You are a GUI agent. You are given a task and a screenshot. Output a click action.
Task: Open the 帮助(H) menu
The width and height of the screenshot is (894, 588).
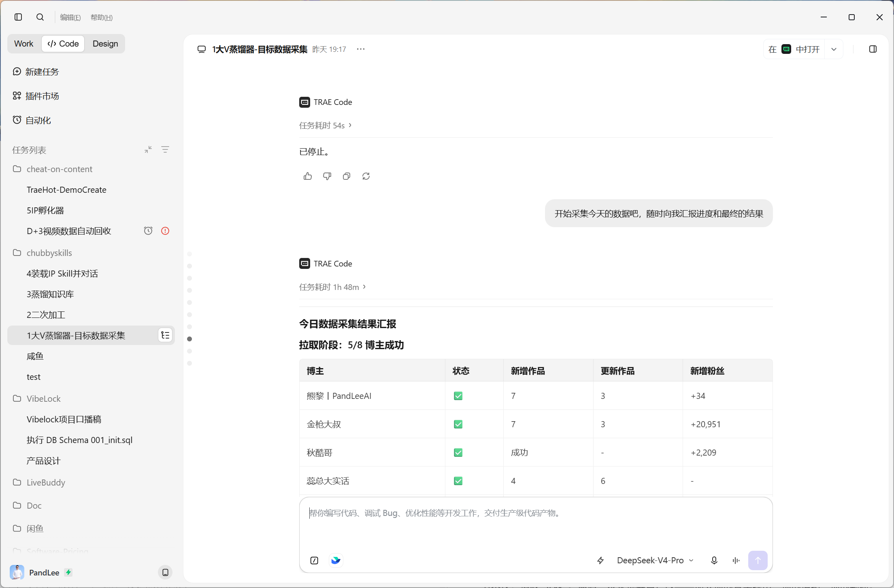(x=102, y=17)
